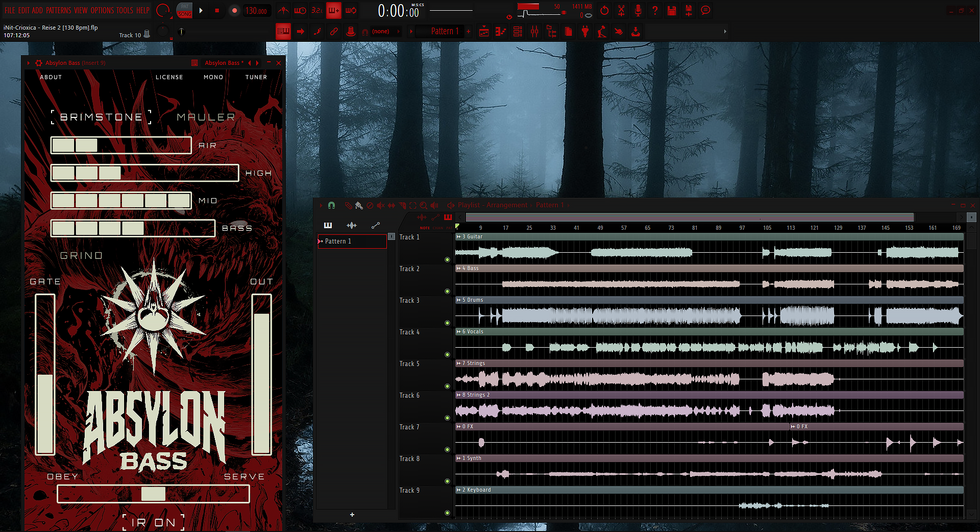Screen dimensions: 980x532
Task: Click the MID slider in Absylon Bass
Action: click(x=121, y=201)
